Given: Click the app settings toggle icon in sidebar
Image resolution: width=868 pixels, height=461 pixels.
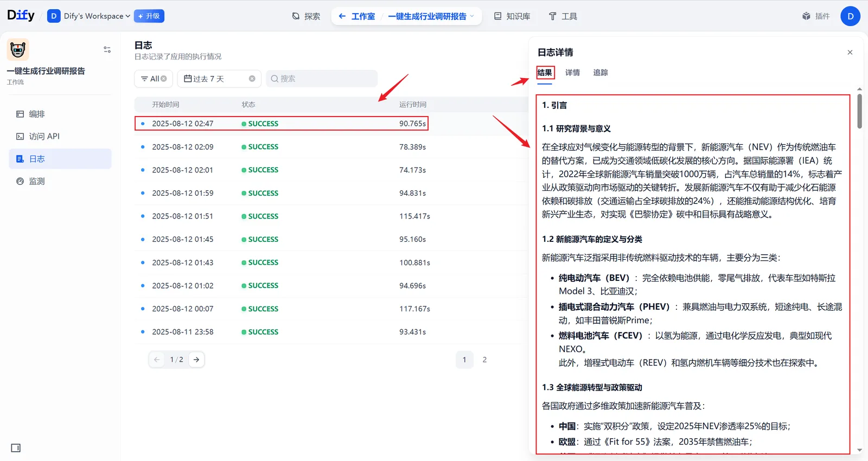Looking at the screenshot, I should pyautogui.click(x=107, y=49).
